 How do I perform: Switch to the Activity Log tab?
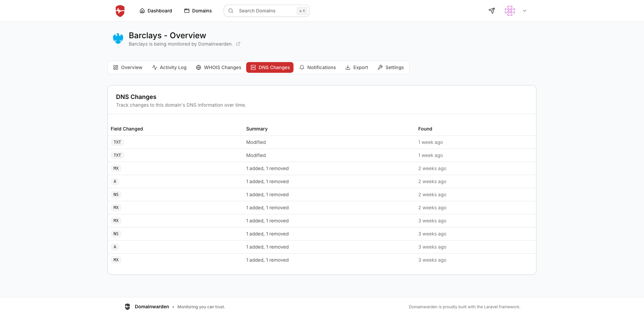point(169,67)
